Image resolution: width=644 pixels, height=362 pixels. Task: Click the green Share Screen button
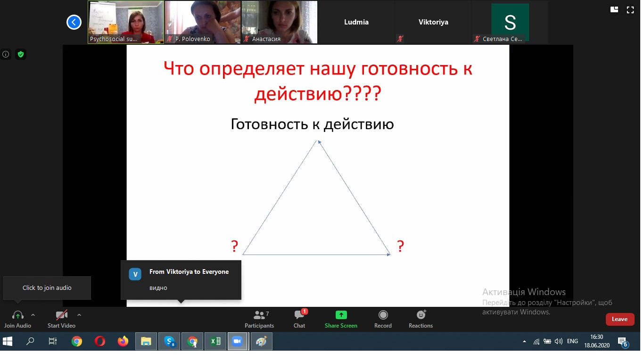click(x=341, y=319)
